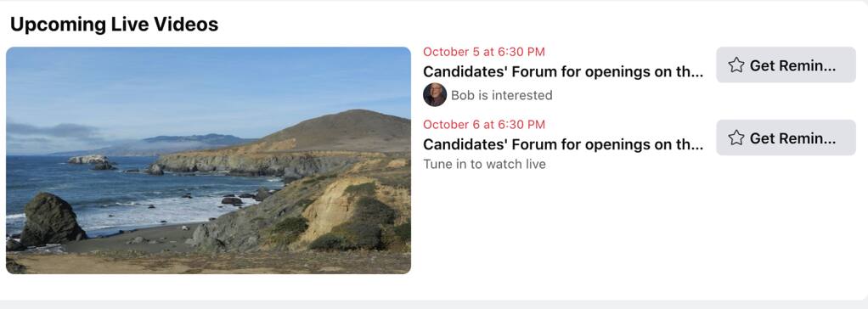Click the star icon for October 5 event

pyautogui.click(x=736, y=65)
